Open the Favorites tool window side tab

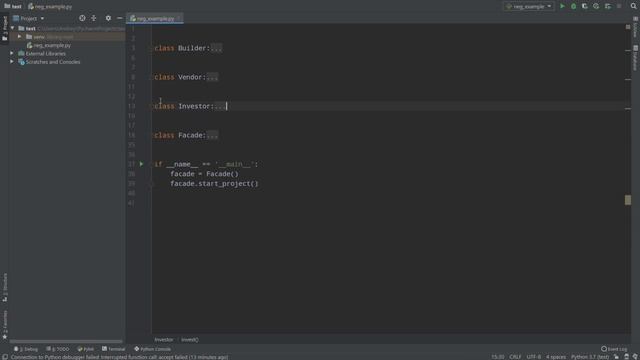point(4,324)
